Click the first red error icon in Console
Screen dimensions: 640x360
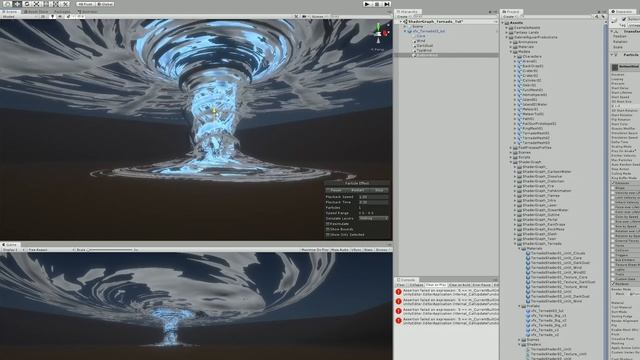(x=398, y=292)
